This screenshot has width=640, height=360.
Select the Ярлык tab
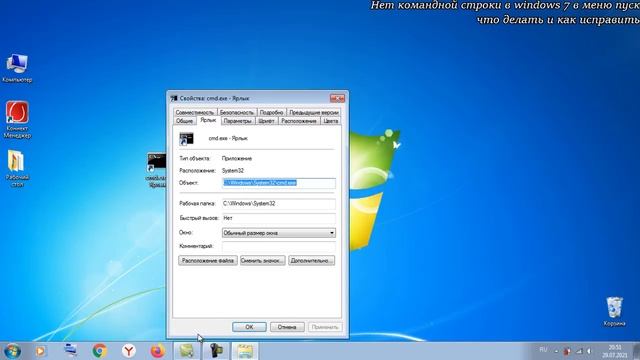[208, 120]
